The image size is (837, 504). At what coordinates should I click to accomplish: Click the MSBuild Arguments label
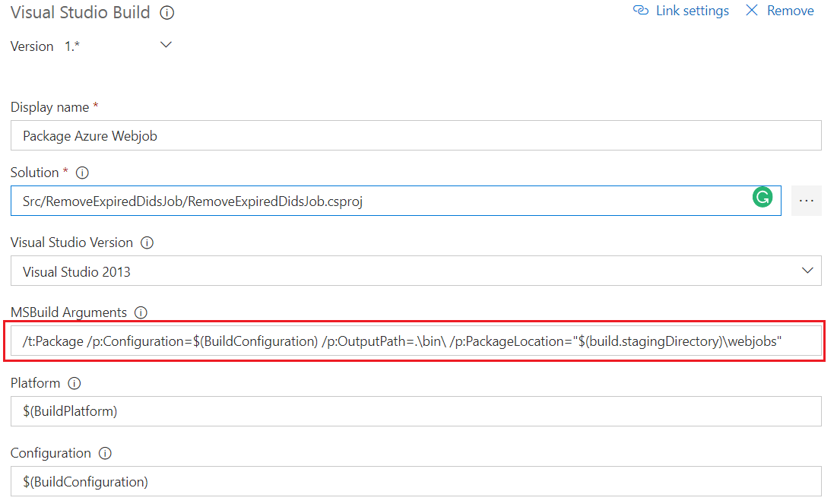click(69, 312)
